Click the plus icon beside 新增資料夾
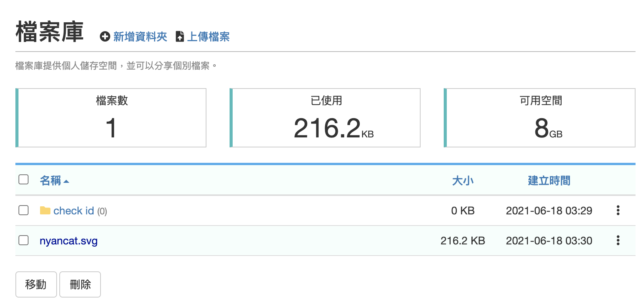This screenshot has width=644, height=306. (x=105, y=37)
